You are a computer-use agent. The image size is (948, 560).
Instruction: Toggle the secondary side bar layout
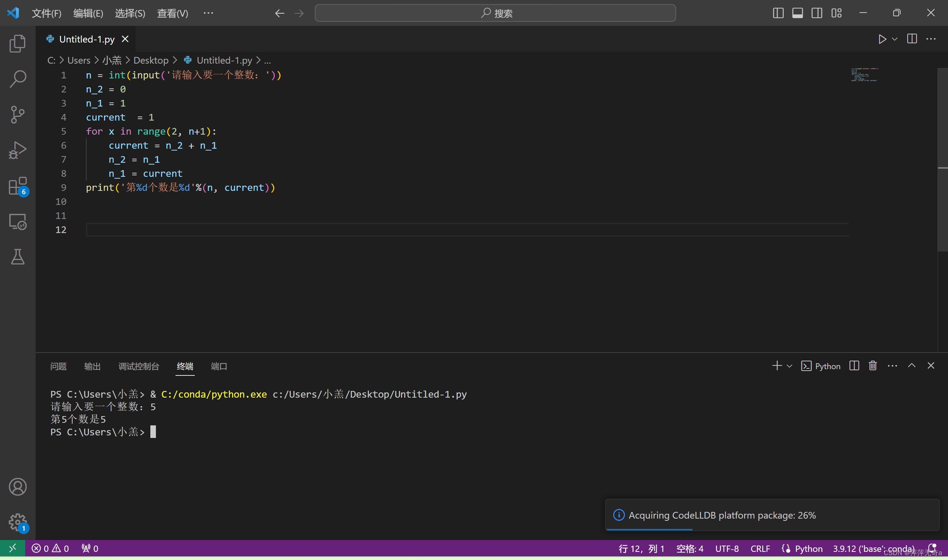817,13
